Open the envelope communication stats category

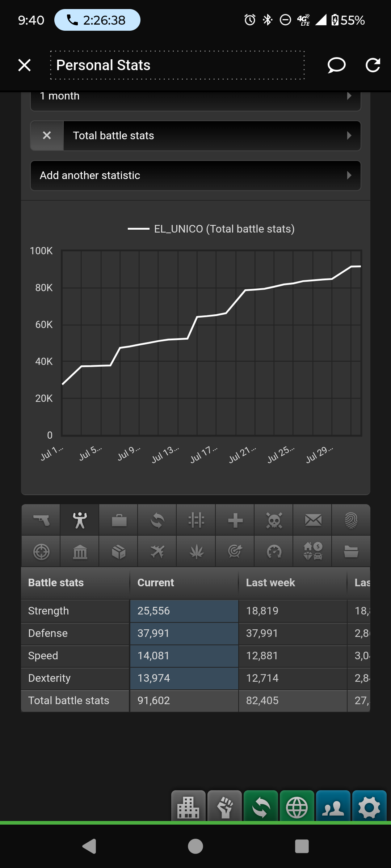(x=313, y=520)
